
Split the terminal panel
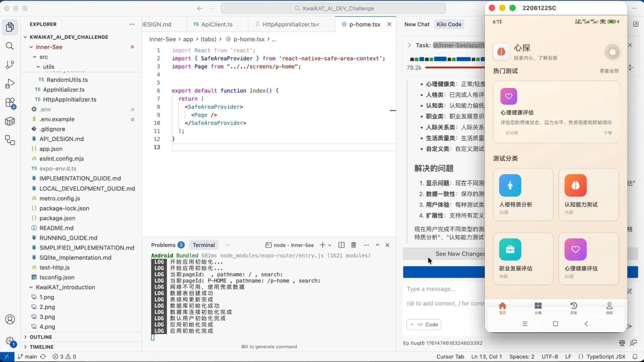(341, 245)
